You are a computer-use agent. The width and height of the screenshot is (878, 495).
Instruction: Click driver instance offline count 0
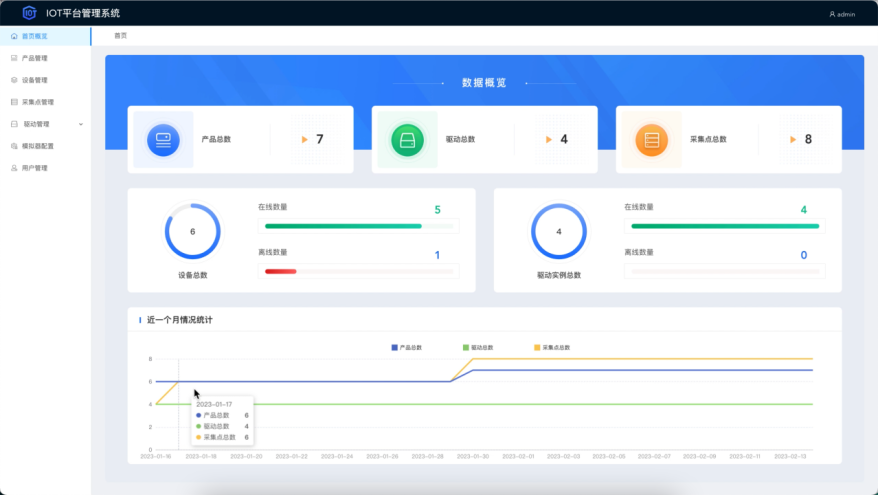coord(804,255)
